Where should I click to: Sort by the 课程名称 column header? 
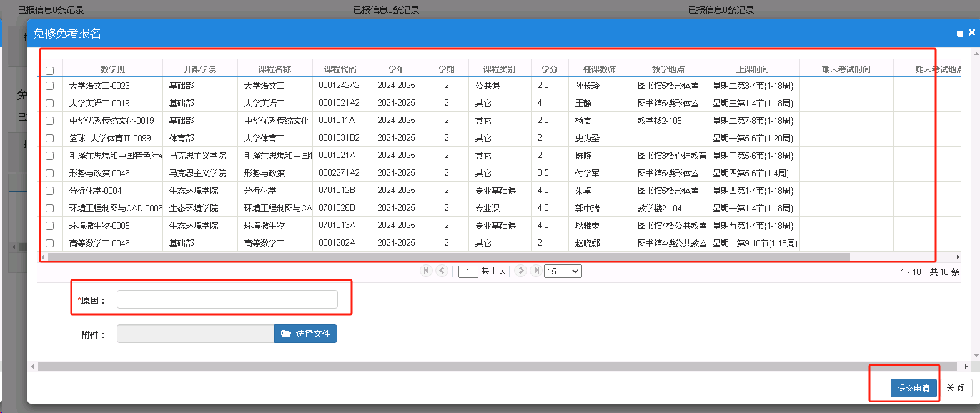click(275, 69)
